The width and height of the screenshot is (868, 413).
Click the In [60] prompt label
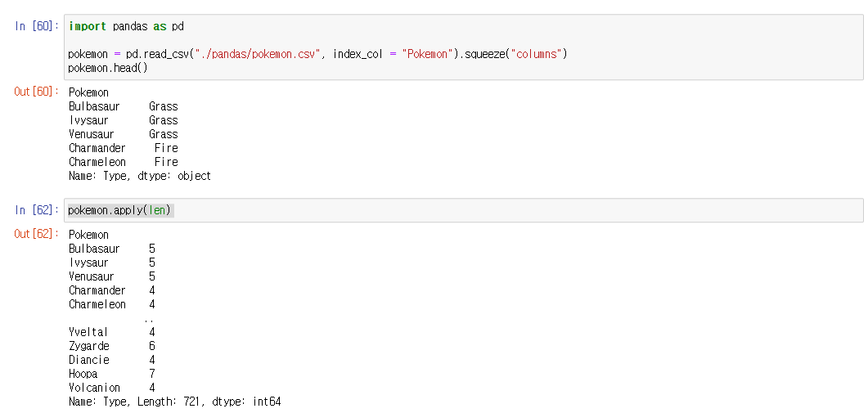37,26
